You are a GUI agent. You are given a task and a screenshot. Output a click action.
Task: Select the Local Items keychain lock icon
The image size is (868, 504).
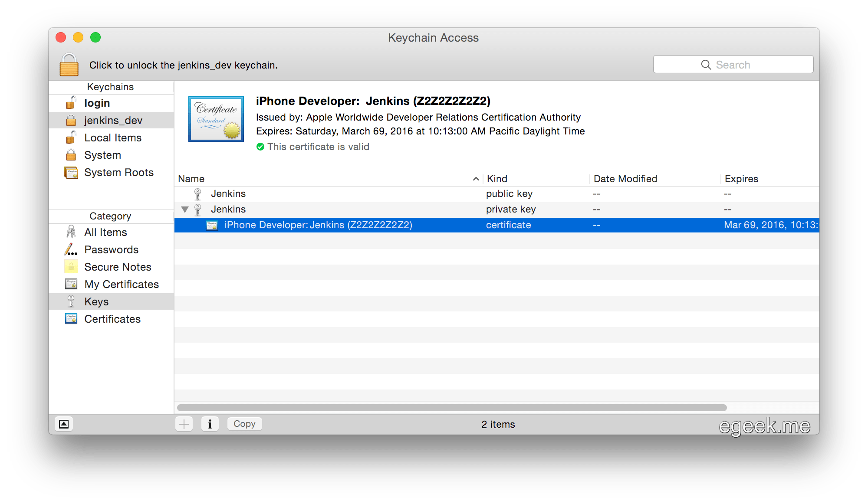click(71, 137)
